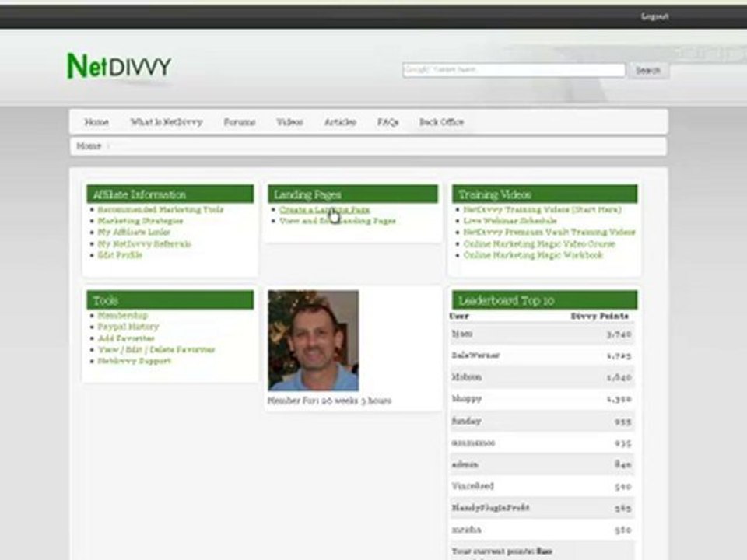Open the Paypal History link
This screenshot has height=560, width=747.
coord(128,327)
